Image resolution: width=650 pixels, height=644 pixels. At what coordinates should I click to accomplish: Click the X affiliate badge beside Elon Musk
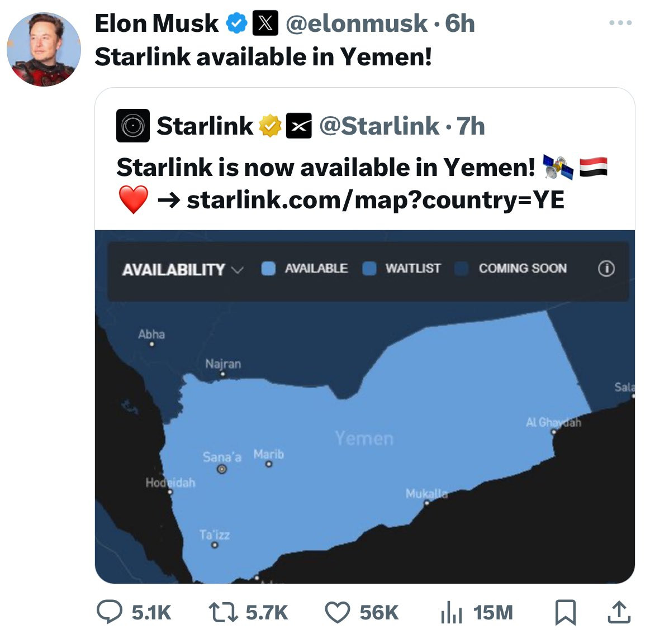[x=265, y=23]
